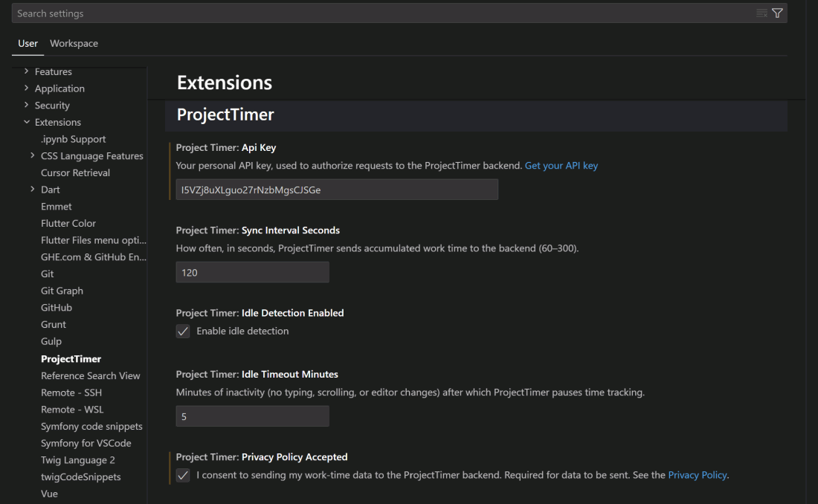Screen dimensions: 818x504
Task: Toggle the privacy policy consent checkbox
Action: 183,475
